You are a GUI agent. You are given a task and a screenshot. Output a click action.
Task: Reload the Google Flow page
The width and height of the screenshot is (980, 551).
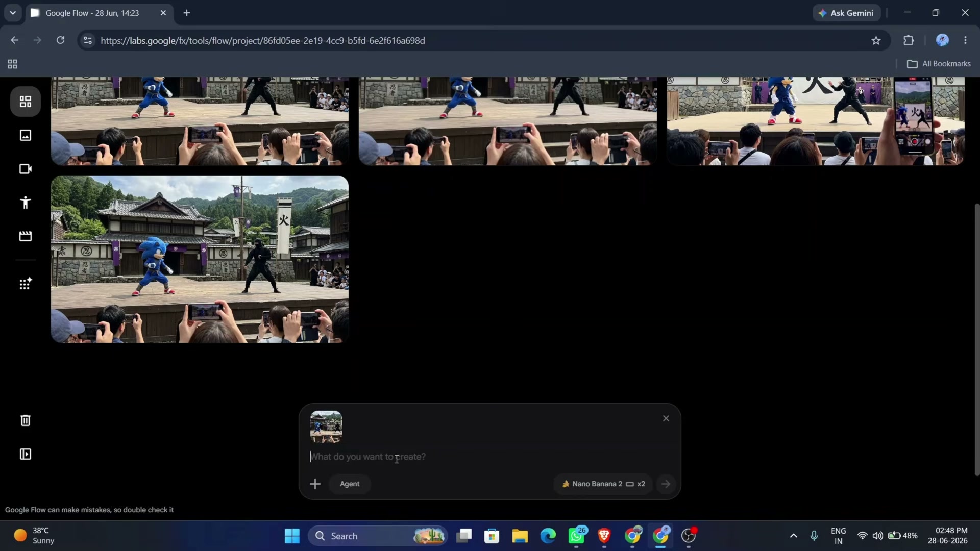click(60, 40)
